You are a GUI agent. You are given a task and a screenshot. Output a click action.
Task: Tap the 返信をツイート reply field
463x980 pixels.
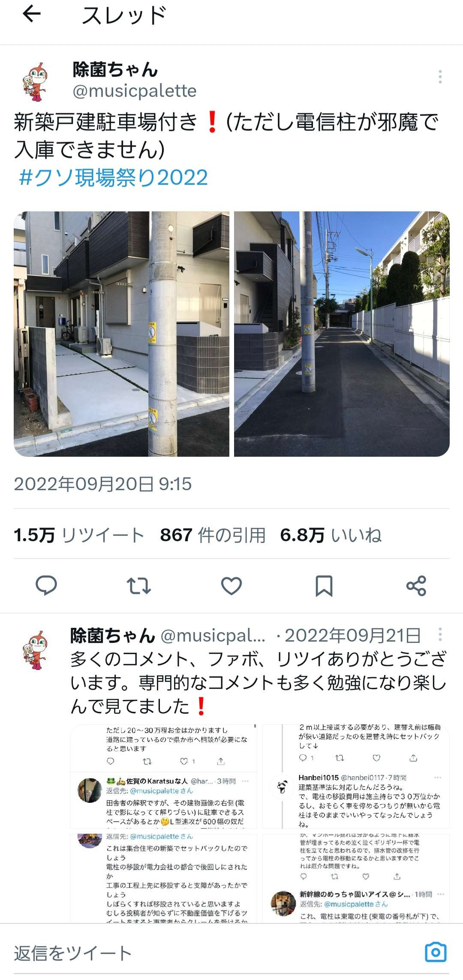(214, 953)
